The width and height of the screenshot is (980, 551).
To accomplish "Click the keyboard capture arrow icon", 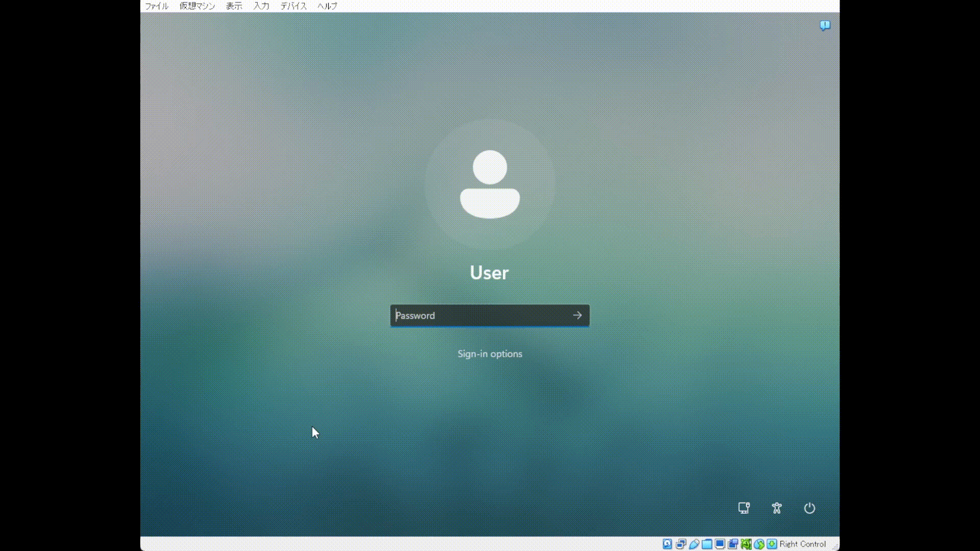I will [x=772, y=544].
